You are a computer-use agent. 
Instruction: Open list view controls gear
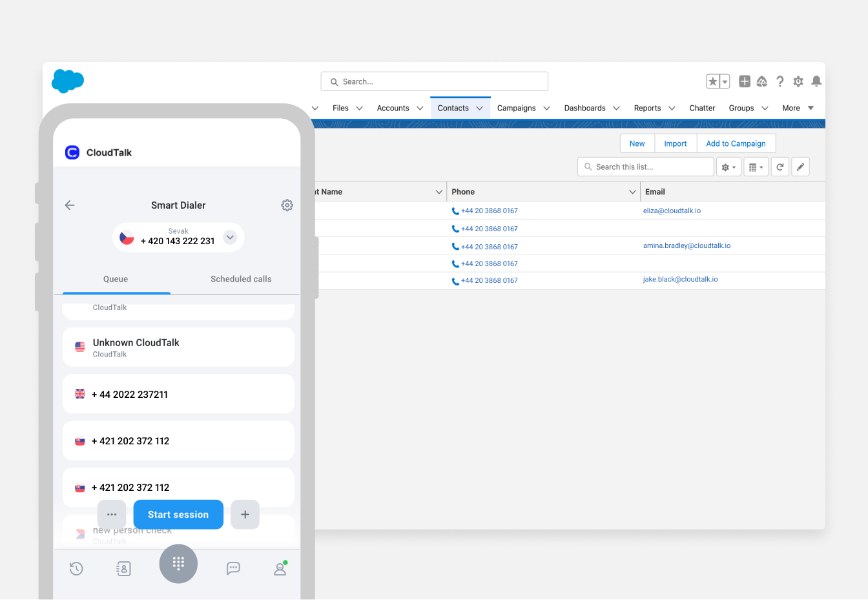pyautogui.click(x=728, y=167)
